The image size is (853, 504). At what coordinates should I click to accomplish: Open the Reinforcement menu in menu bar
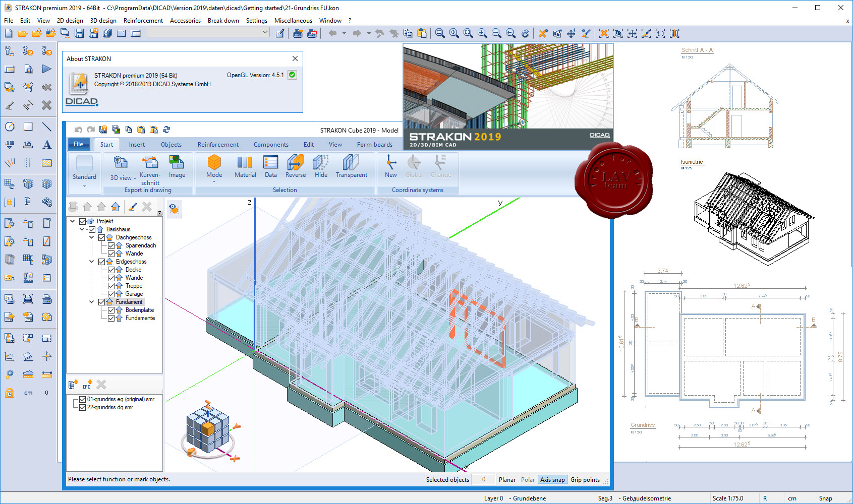click(143, 21)
